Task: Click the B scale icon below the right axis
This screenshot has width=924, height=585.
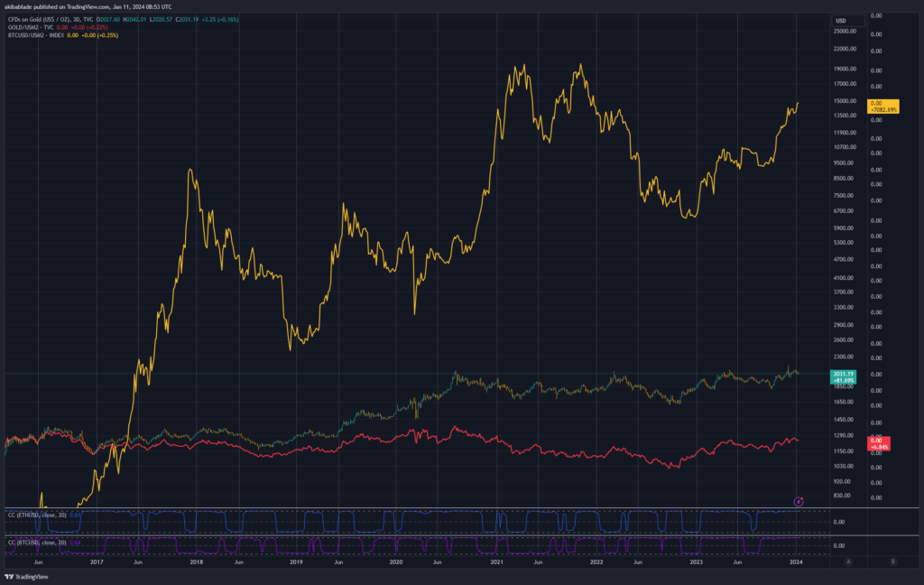Action: pos(892,562)
